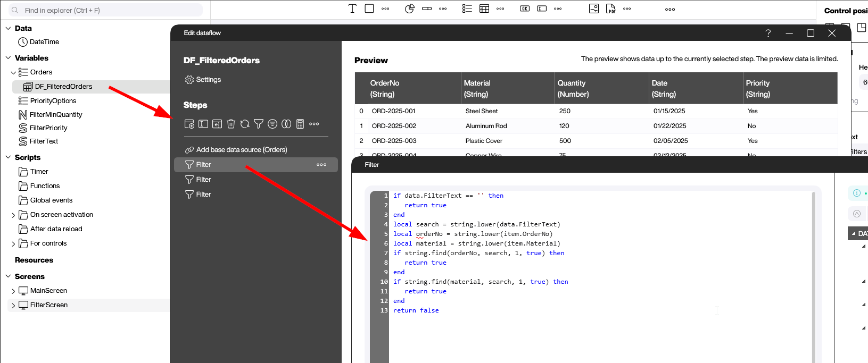Expand On screen activation folder
868x363 pixels.
[13, 215]
